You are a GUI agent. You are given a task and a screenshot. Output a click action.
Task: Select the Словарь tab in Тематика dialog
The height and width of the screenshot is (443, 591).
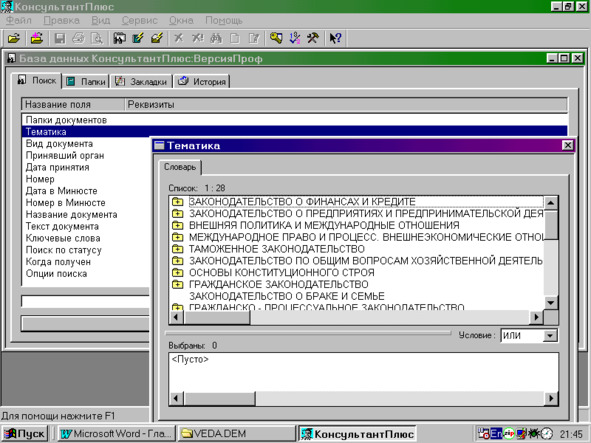coord(180,167)
